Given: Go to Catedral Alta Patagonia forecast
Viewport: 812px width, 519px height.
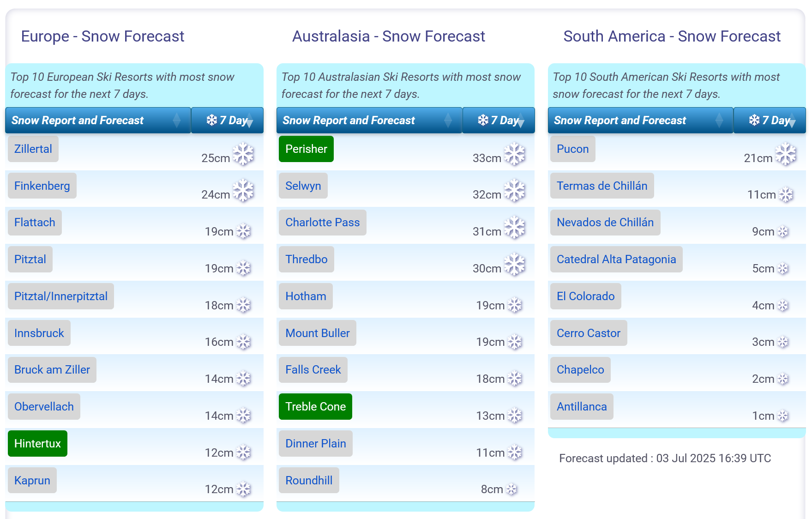Looking at the screenshot, I should [616, 259].
